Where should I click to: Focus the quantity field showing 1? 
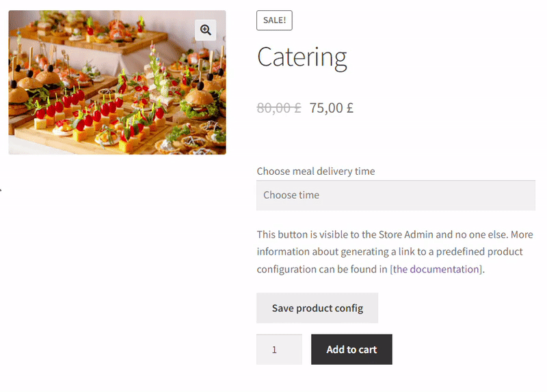[280, 350]
